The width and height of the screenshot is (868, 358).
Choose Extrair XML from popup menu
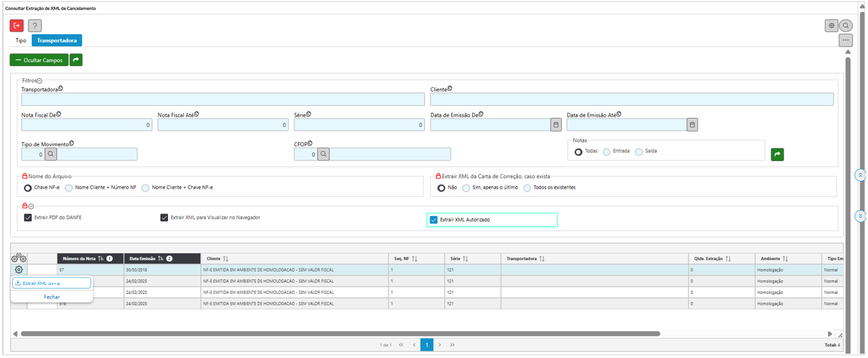(51, 283)
